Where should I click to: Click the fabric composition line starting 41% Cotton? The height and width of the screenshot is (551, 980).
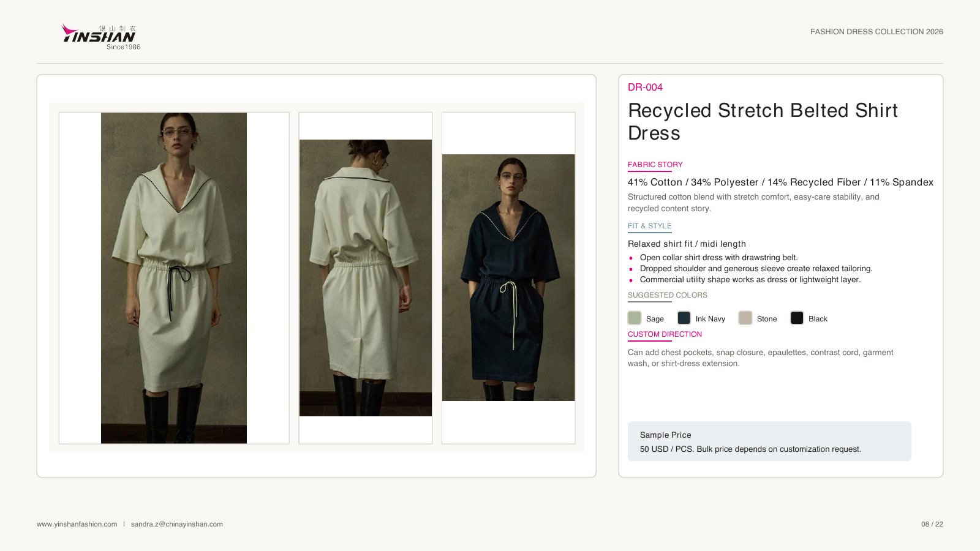[780, 182]
